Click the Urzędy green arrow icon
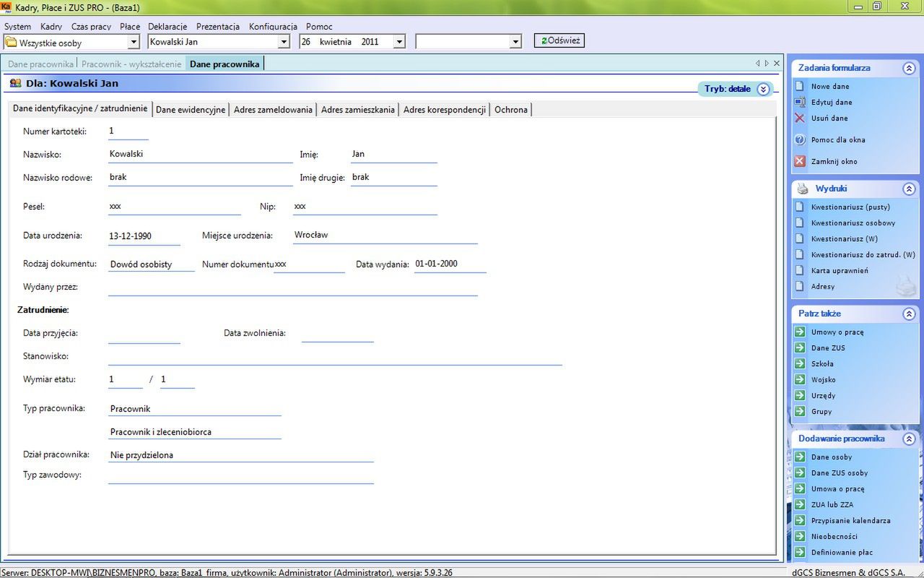Screen dimensions: 924x578 click(800, 395)
